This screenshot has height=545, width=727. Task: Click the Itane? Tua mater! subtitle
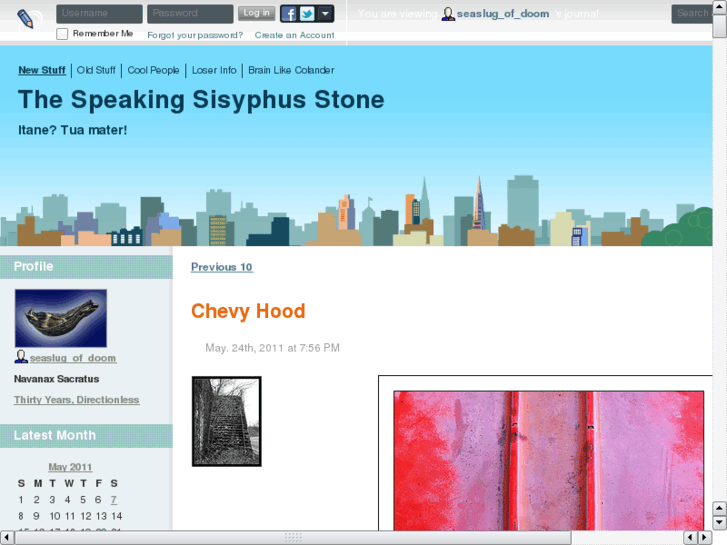click(x=72, y=130)
